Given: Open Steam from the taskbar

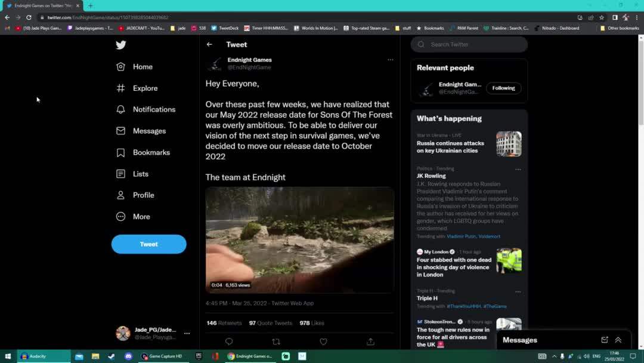Looking at the screenshot, I should 112,356.
